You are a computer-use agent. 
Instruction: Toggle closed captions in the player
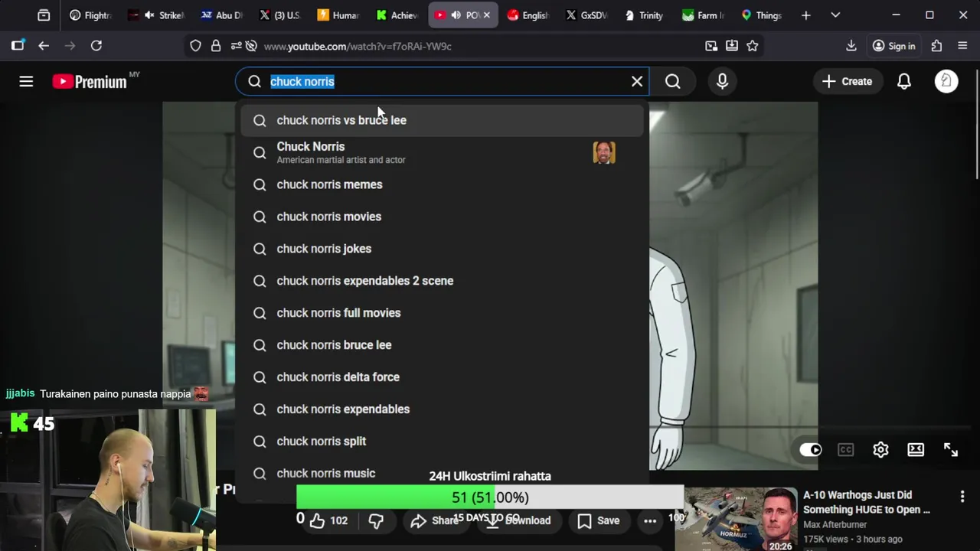(x=845, y=450)
